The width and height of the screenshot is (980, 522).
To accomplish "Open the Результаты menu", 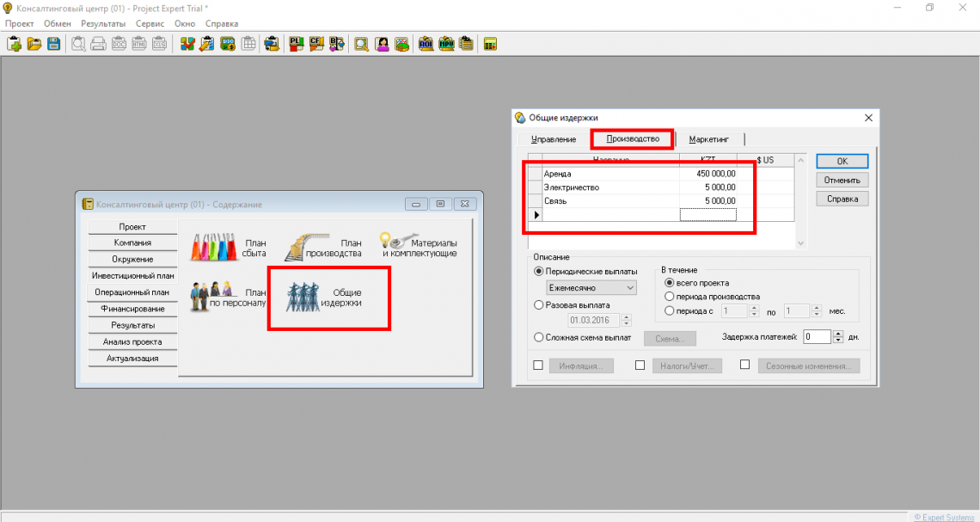I will pyautogui.click(x=103, y=23).
